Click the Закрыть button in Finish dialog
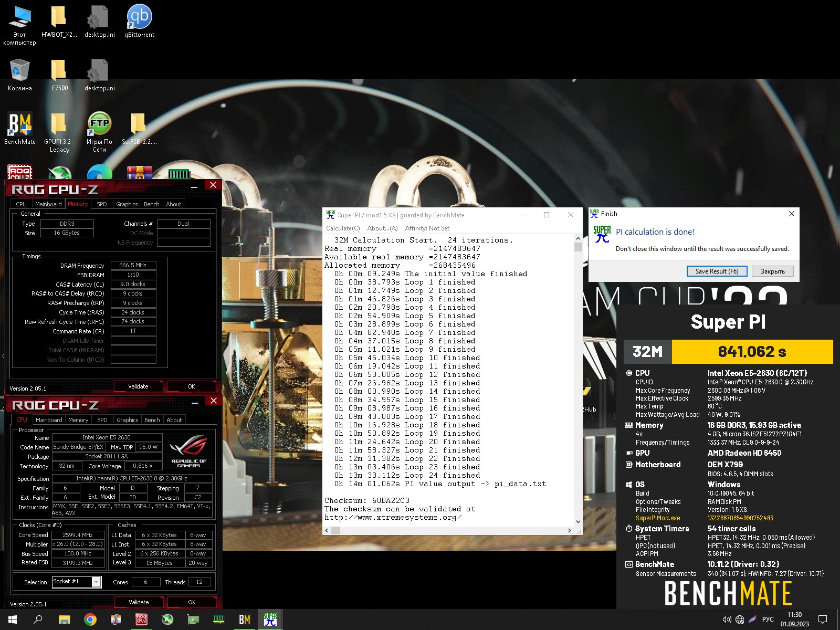 click(772, 271)
